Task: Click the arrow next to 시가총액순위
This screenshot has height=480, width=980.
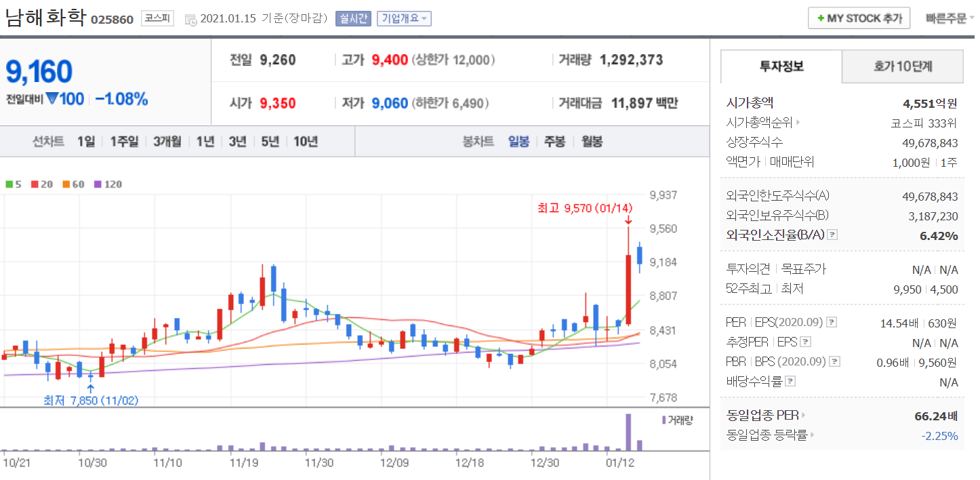Action: pos(798,123)
